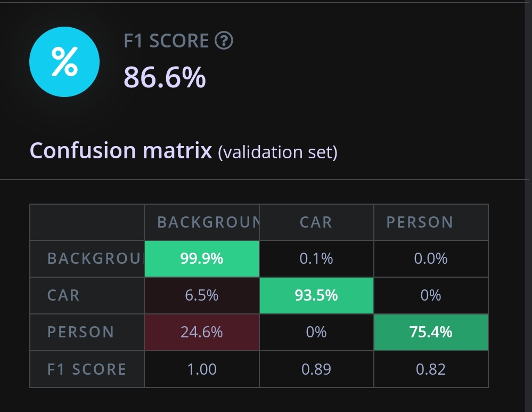Click the F1 SCORE row label

tap(87, 369)
